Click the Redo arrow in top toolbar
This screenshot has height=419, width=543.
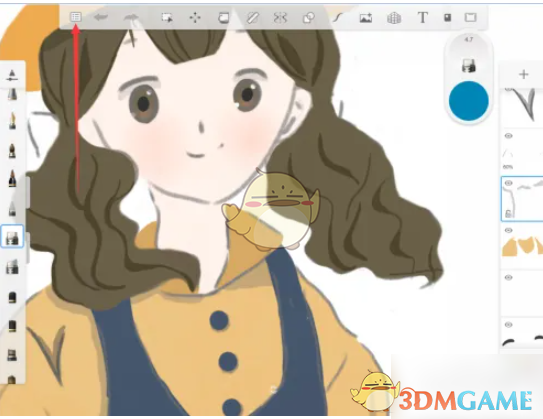132,17
